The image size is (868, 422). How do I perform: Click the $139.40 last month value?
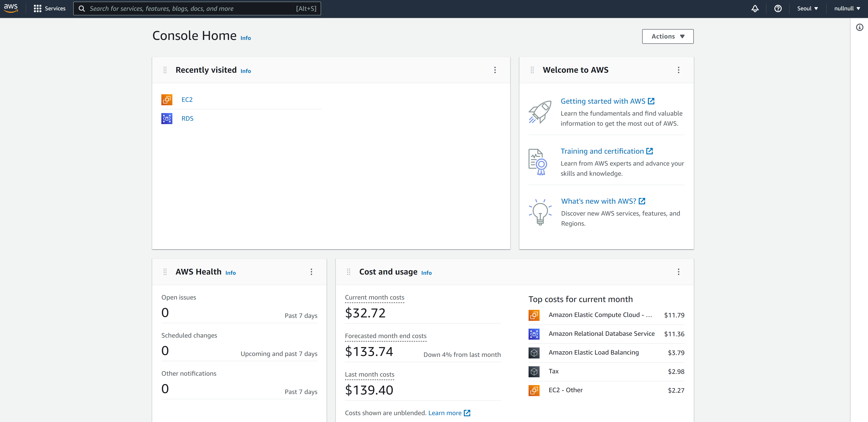click(x=369, y=390)
